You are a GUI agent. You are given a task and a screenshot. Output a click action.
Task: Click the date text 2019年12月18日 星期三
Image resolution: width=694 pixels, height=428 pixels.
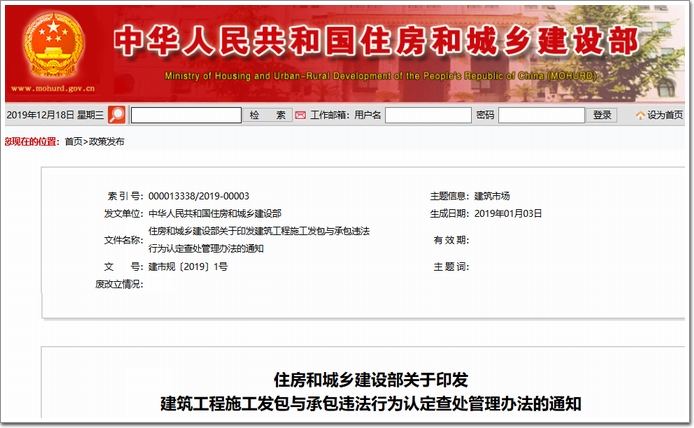pyautogui.click(x=55, y=115)
